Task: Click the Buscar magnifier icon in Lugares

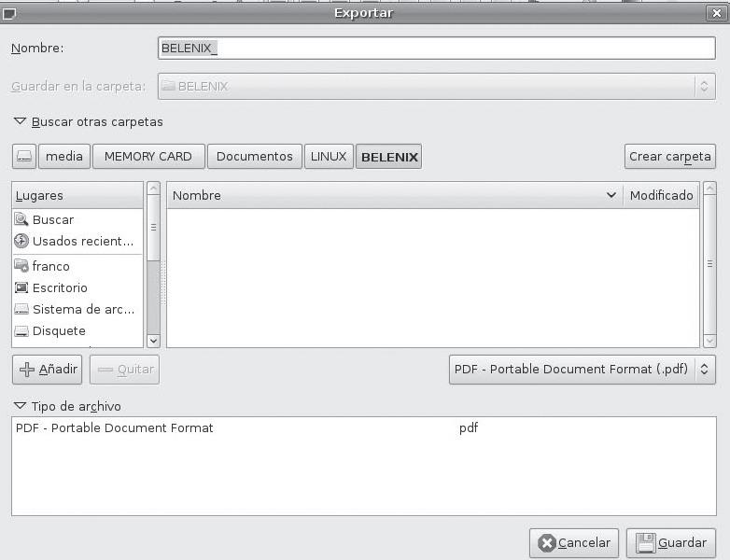Action: coord(21,218)
